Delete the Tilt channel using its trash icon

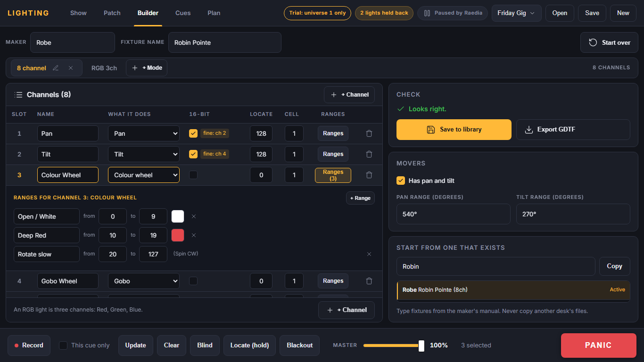[369, 154]
